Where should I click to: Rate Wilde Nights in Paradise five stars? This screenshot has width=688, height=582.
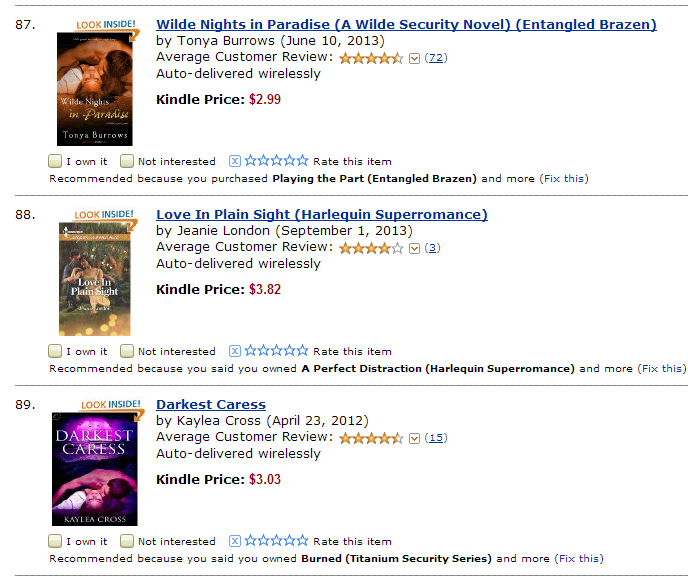[x=303, y=161]
